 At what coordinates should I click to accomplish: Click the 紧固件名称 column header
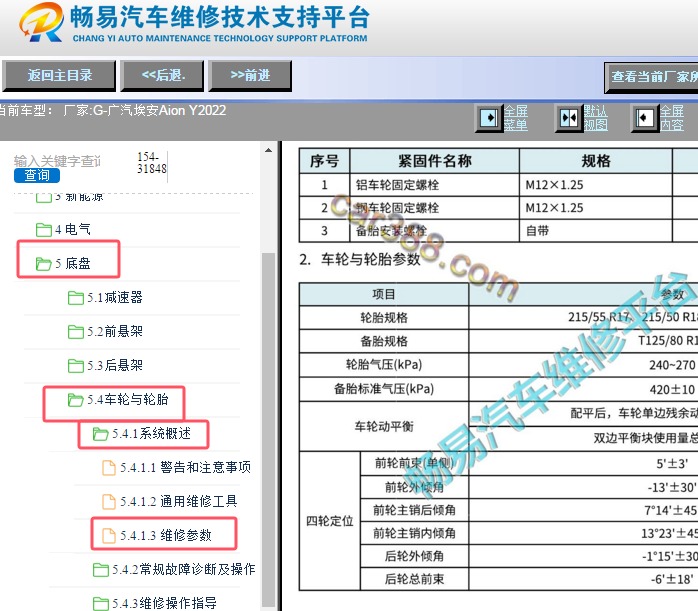(x=434, y=161)
